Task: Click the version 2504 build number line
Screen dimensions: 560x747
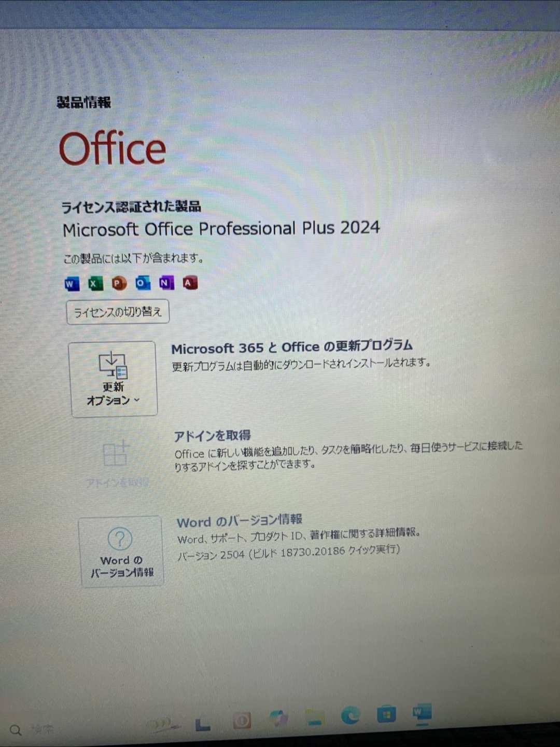Action: (289, 552)
